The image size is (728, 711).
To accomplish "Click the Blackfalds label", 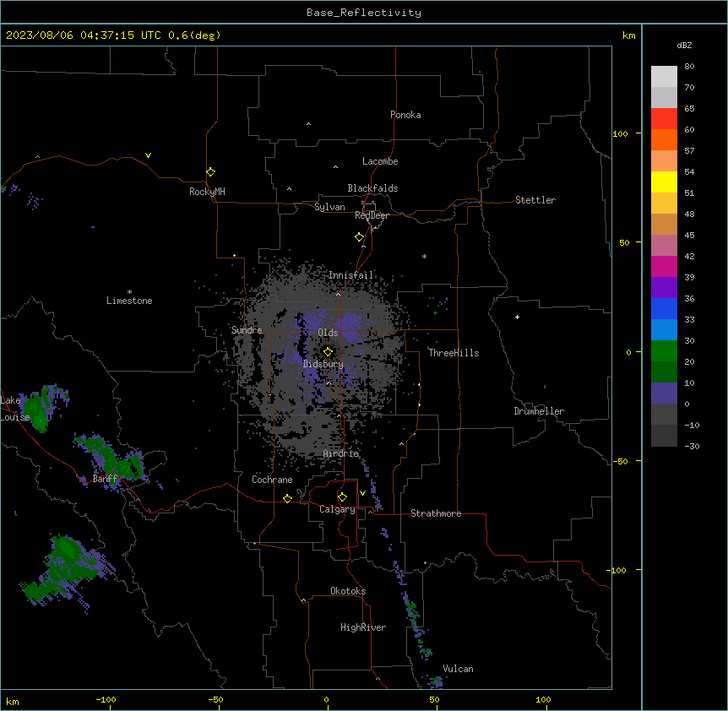I will pos(372,188).
